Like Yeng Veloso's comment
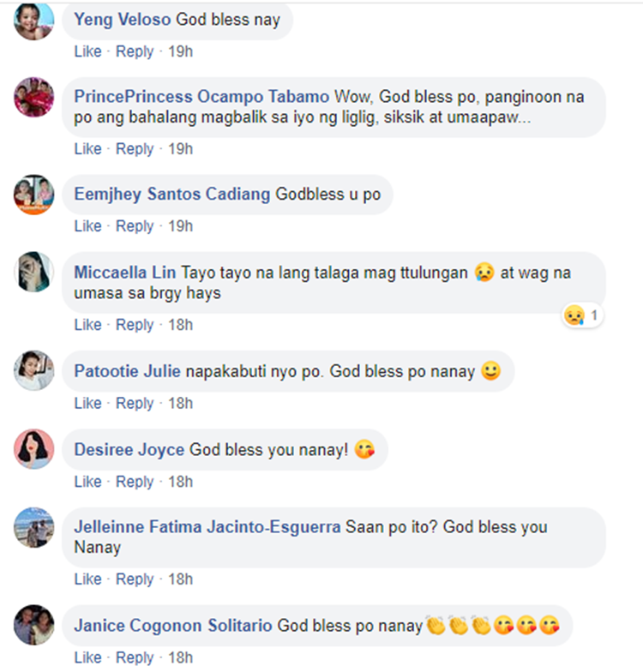Screen dimensions: 643x672 (x=87, y=51)
